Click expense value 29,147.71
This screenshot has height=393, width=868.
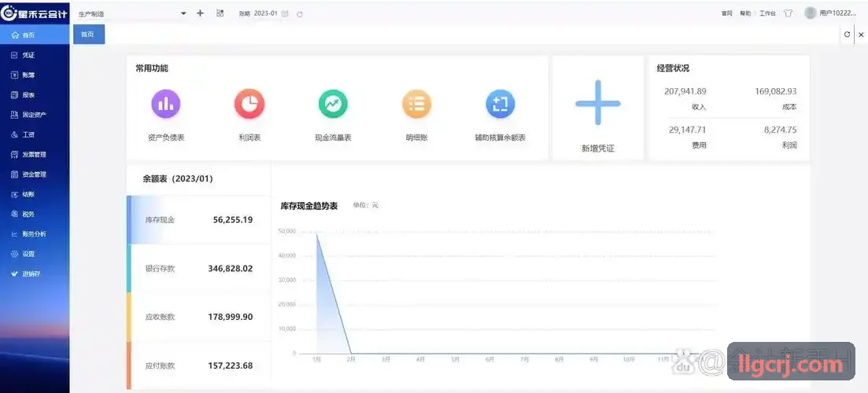[688, 130]
